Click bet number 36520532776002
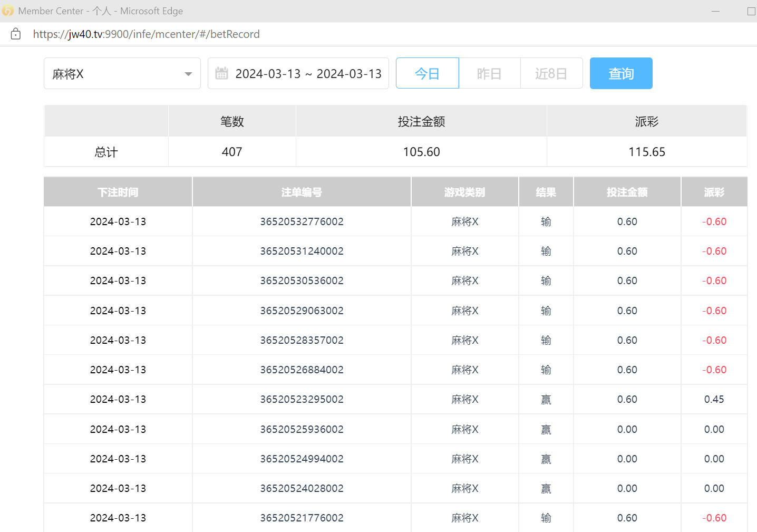Screen dimensions: 757x532 [302, 221]
